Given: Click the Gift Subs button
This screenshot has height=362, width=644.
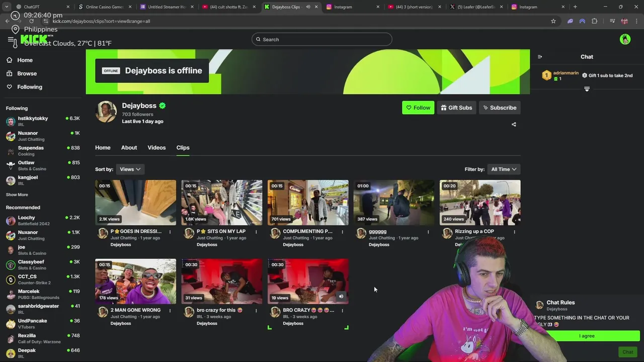Looking at the screenshot, I should click(x=456, y=108).
